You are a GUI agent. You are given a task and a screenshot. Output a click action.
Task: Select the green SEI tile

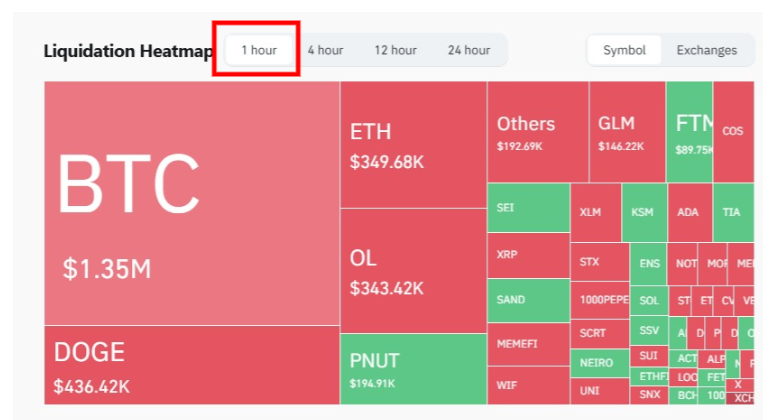(x=528, y=208)
